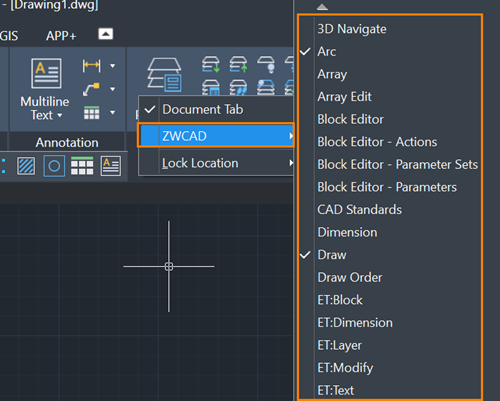Toggle the Arc toolbar off
The height and width of the screenshot is (401, 500).
[x=390, y=51]
